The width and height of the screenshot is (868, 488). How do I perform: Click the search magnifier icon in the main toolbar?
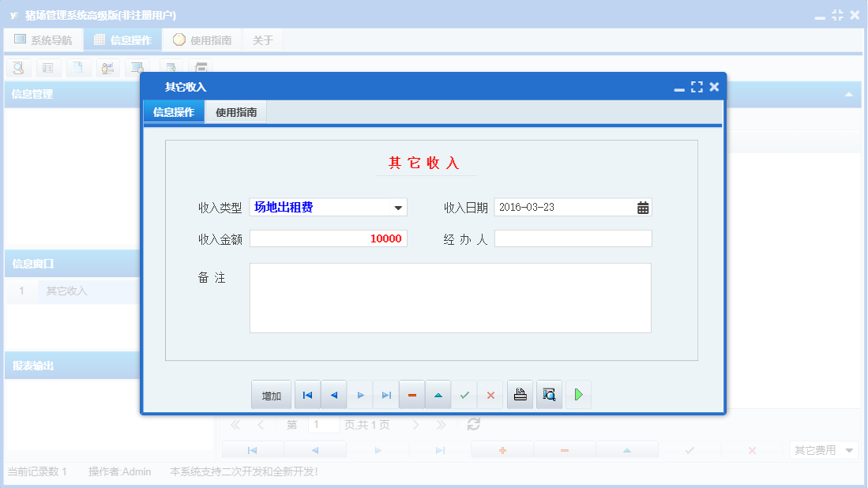point(17,68)
